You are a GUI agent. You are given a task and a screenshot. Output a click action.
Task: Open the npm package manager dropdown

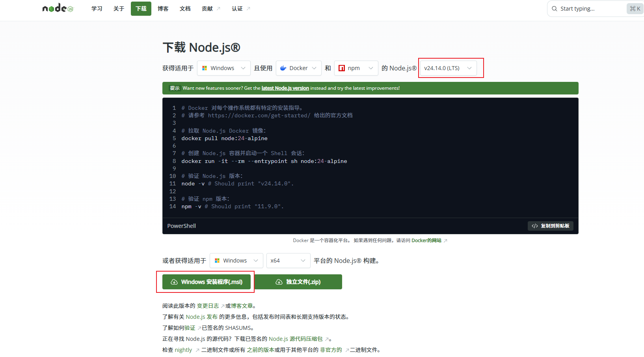click(x=356, y=68)
